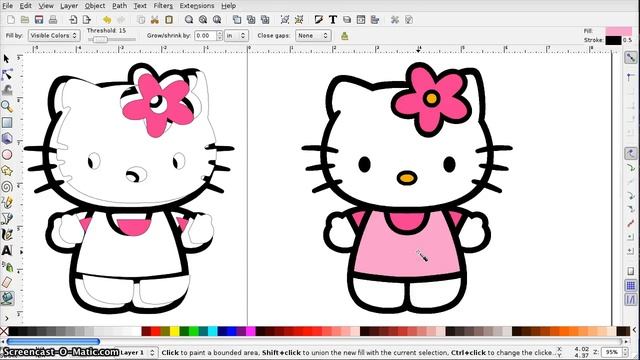Image resolution: width=640 pixels, height=360 pixels.
Task: Click the Open file folder icon
Action: [25, 20]
